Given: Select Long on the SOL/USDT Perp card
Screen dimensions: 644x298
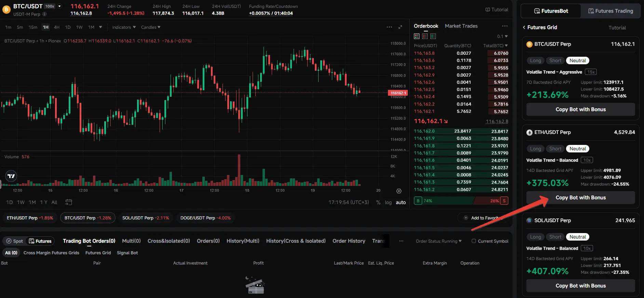Looking at the screenshot, I should (536, 237).
